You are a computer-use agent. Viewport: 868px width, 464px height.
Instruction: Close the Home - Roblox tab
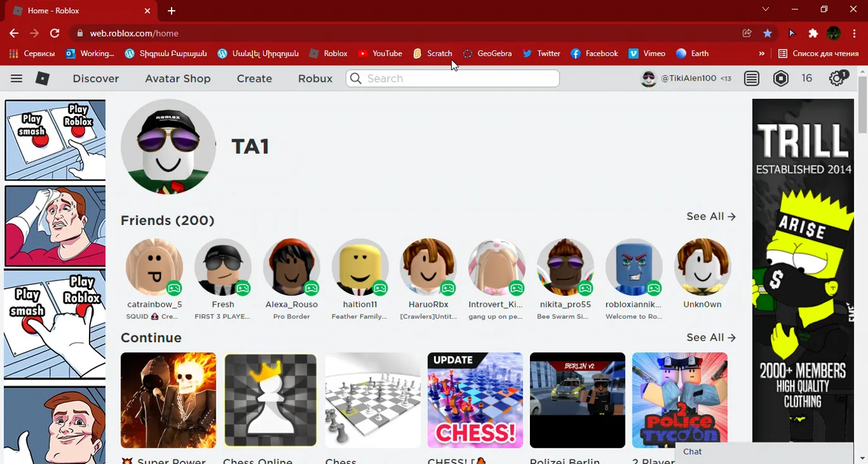tap(148, 11)
